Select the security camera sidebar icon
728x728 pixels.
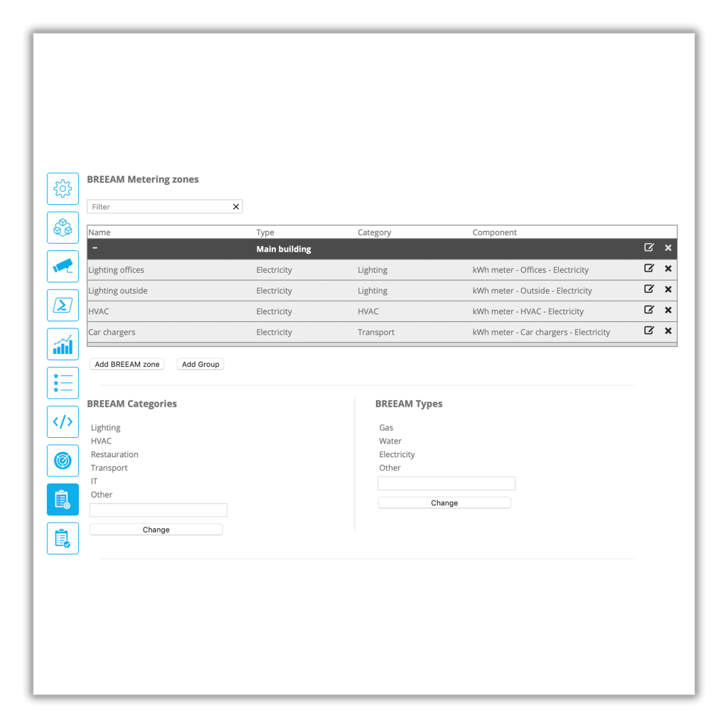pos(63,267)
